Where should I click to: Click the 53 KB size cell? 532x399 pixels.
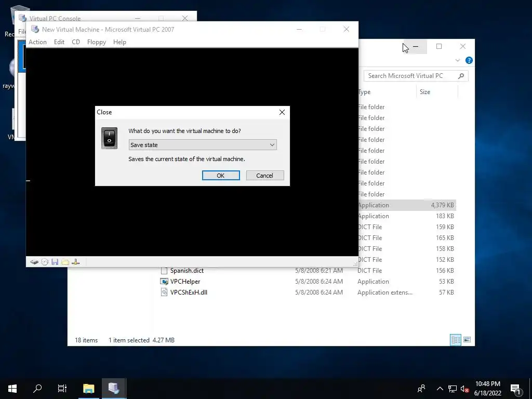tap(446, 281)
